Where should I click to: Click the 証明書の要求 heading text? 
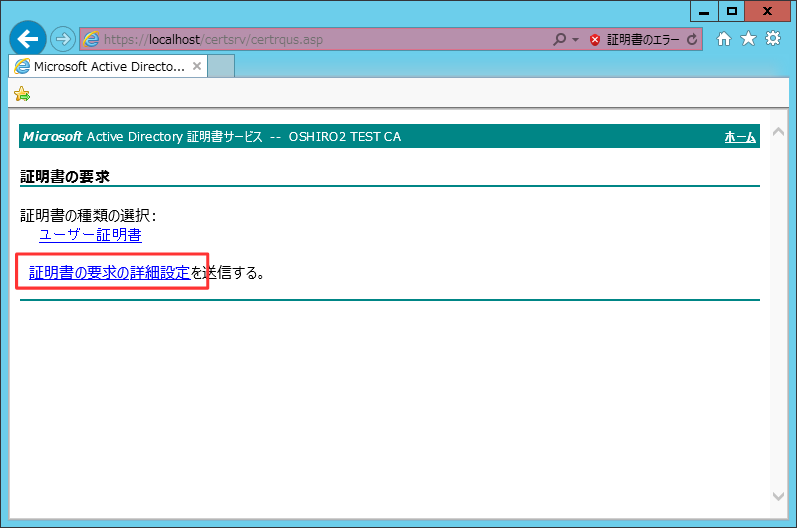point(65,176)
